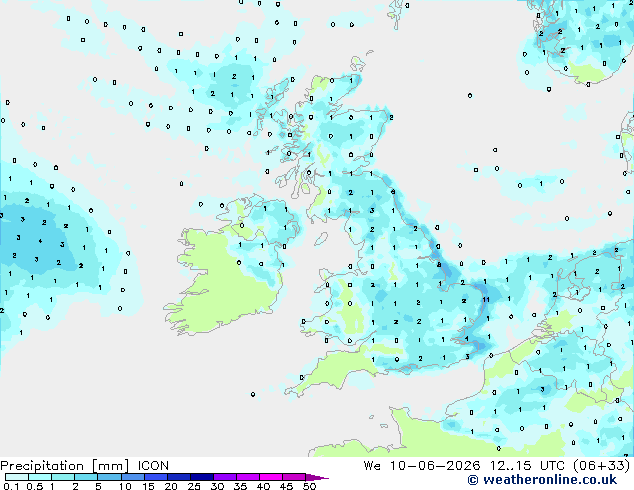Click the 'ICON' model name label
Viewport: 634px width, 490px height.
click(153, 466)
